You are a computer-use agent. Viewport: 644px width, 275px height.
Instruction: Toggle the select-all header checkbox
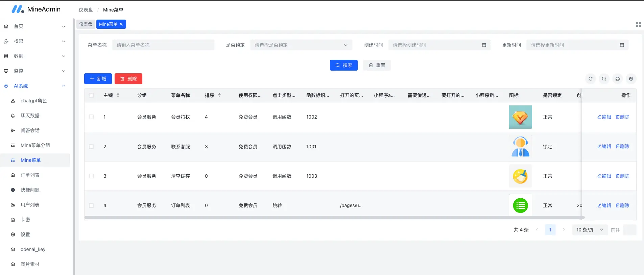(x=91, y=95)
